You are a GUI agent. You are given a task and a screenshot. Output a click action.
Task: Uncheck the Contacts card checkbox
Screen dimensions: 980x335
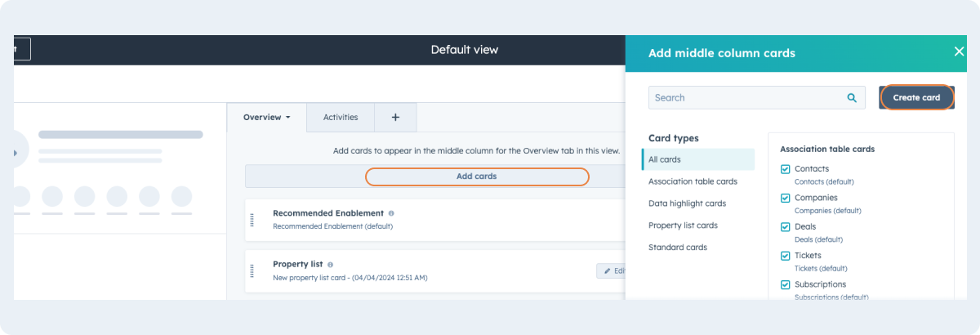[x=785, y=169]
